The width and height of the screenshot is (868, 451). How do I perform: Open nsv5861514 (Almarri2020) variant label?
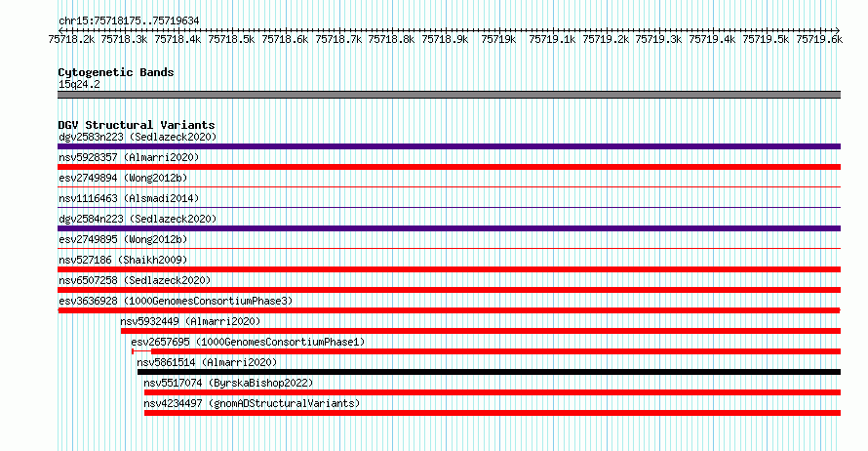tap(207, 362)
